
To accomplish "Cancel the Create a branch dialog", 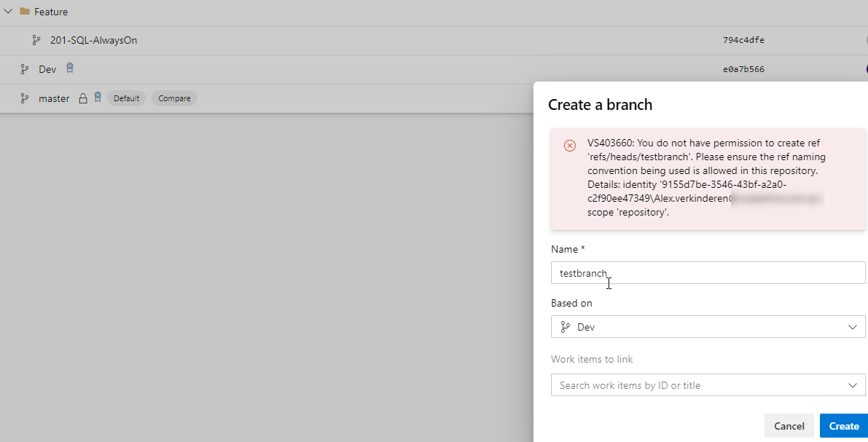I will coord(789,426).
